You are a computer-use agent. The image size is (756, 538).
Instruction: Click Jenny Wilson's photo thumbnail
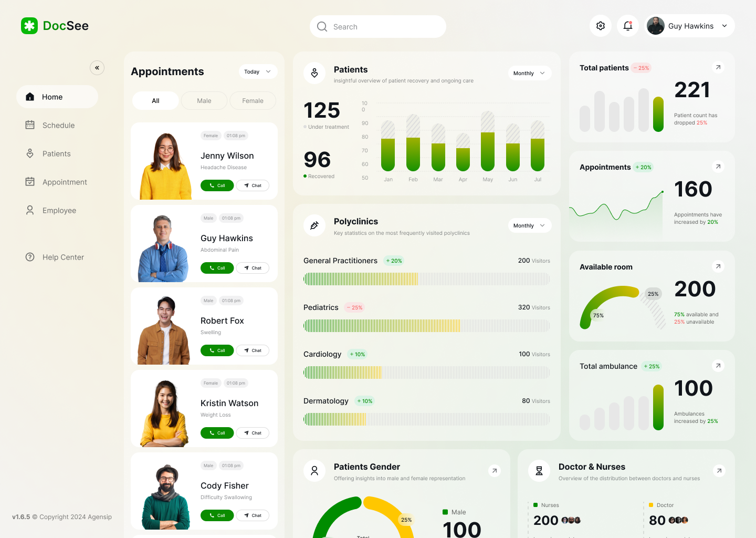coord(165,165)
